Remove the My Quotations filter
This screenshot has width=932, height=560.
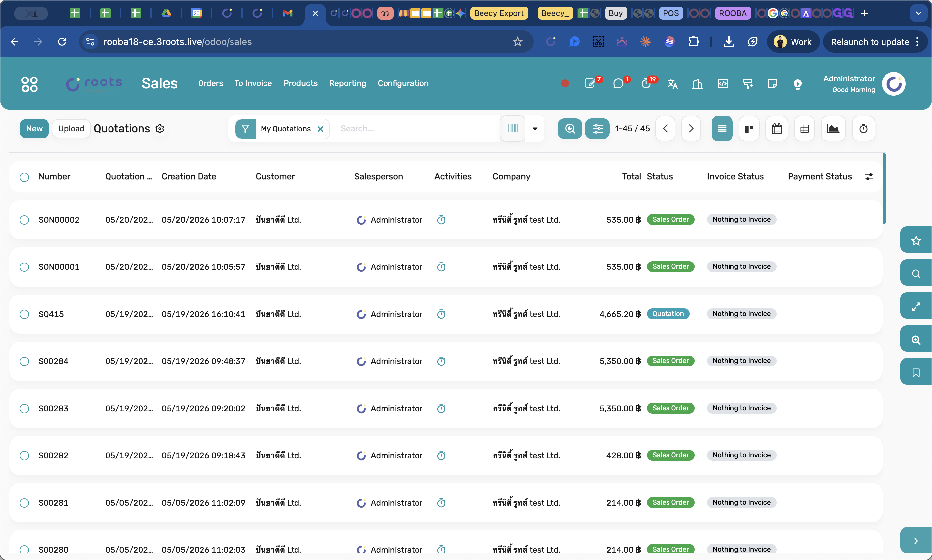pyautogui.click(x=320, y=129)
